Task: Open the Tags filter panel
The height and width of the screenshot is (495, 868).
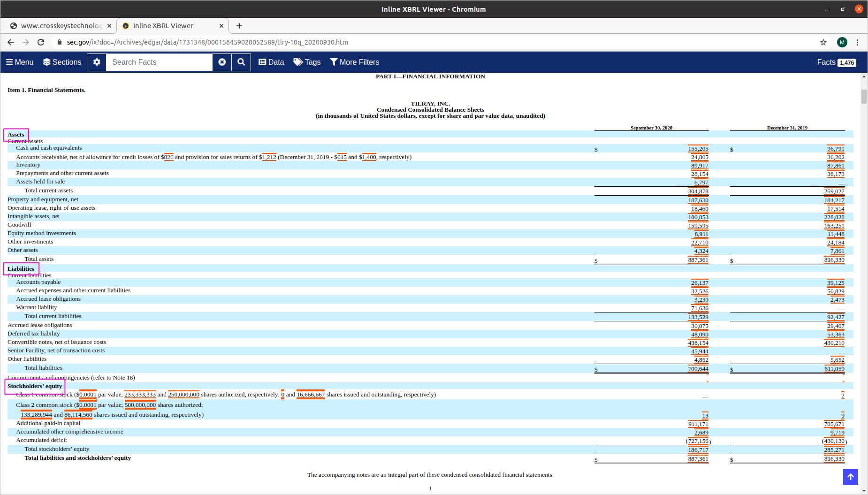Action: point(306,62)
